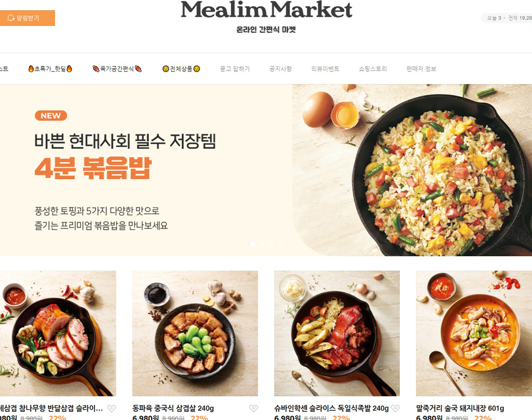Open the 리뷰이벤트 page

click(x=325, y=69)
